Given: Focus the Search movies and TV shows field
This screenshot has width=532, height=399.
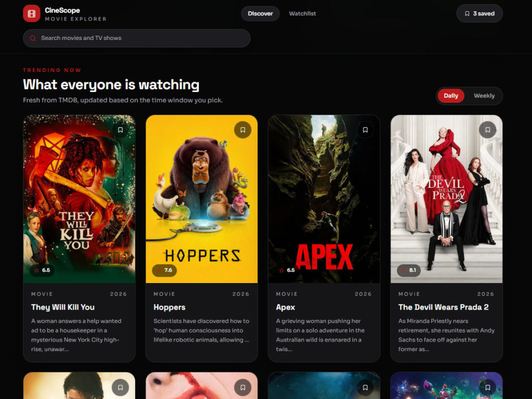Looking at the screenshot, I should point(137,38).
